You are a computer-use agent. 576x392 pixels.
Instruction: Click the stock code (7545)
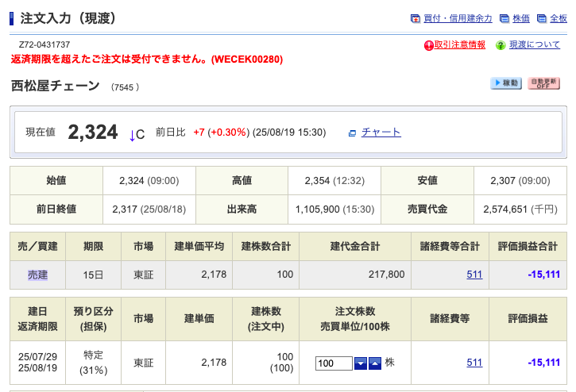pyautogui.click(x=125, y=87)
